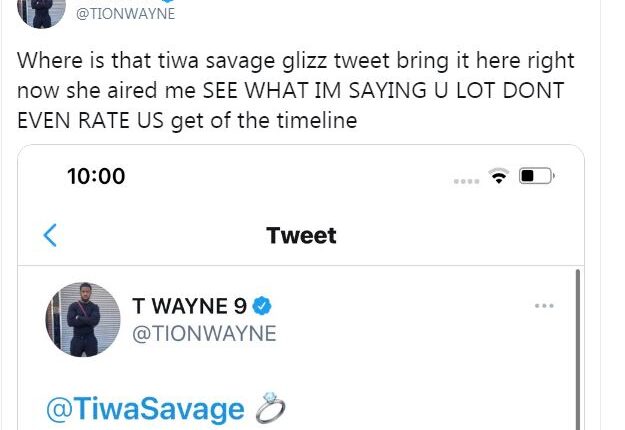Click the Tweet header title
Viewport: 625px width, 430px height.
point(301,236)
